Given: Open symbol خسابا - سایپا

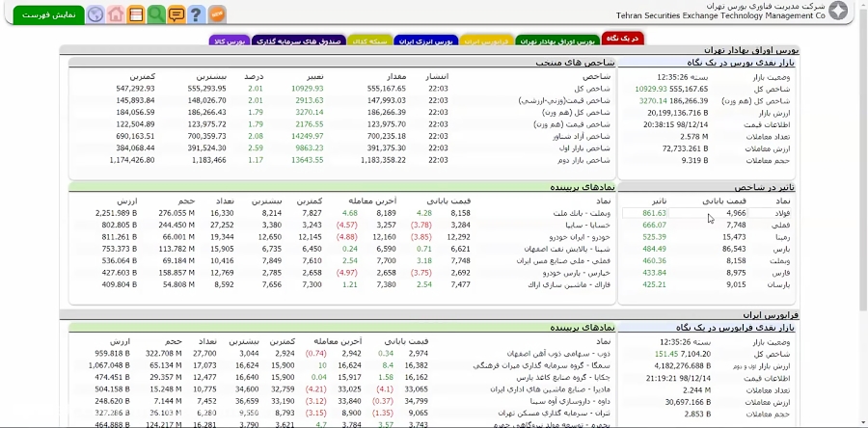Looking at the screenshot, I should 588,225.
